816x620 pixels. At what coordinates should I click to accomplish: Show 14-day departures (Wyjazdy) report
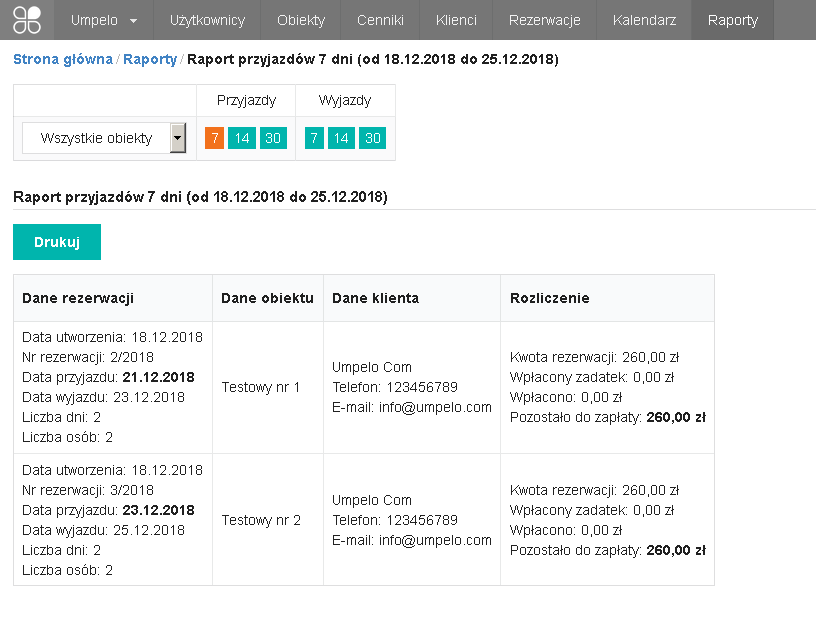pos(341,138)
